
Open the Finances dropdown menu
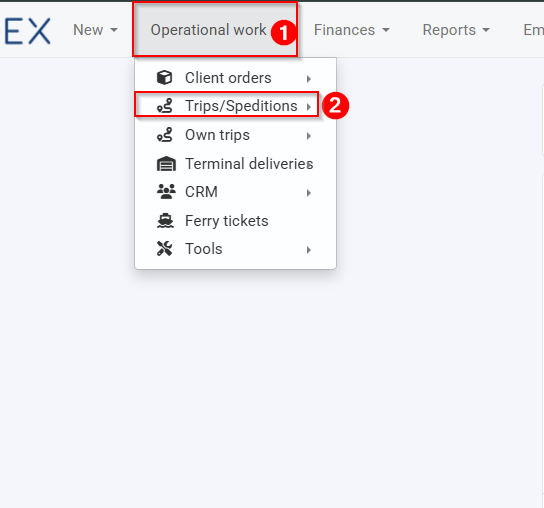tap(352, 30)
